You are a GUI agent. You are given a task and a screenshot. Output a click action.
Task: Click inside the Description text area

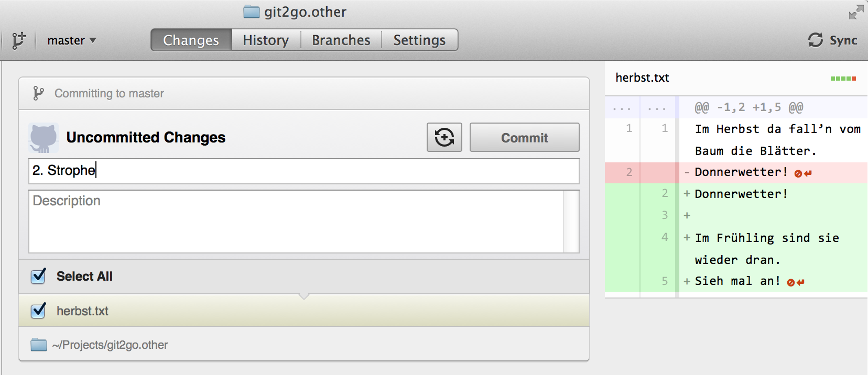(296, 222)
